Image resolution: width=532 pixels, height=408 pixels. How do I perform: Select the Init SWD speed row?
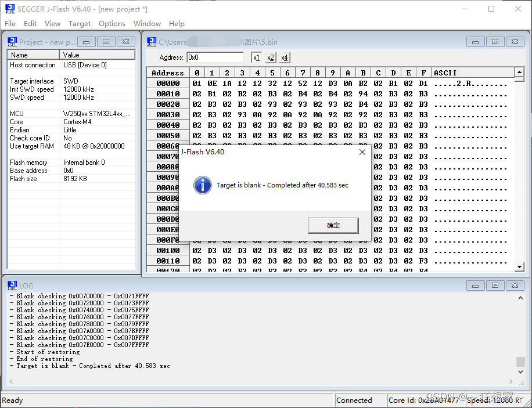pos(71,89)
